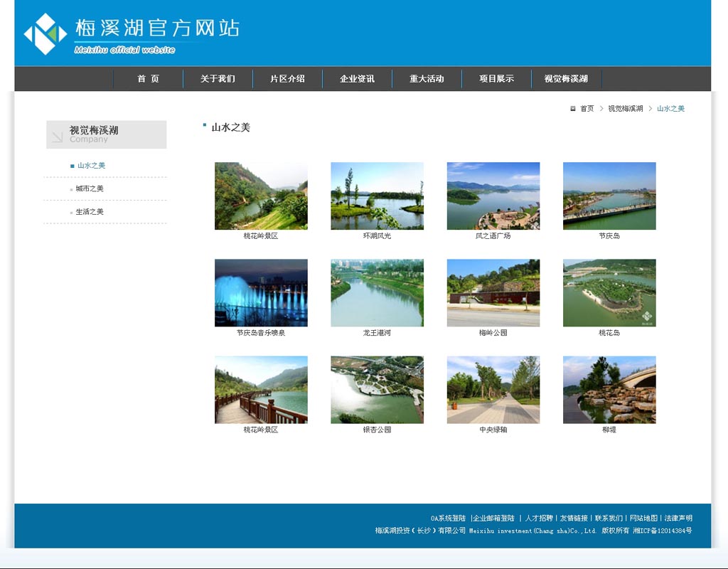Viewport: 728px width, 569px height.
Task: Select 城市之美 in the sidebar menu
Action: point(89,188)
